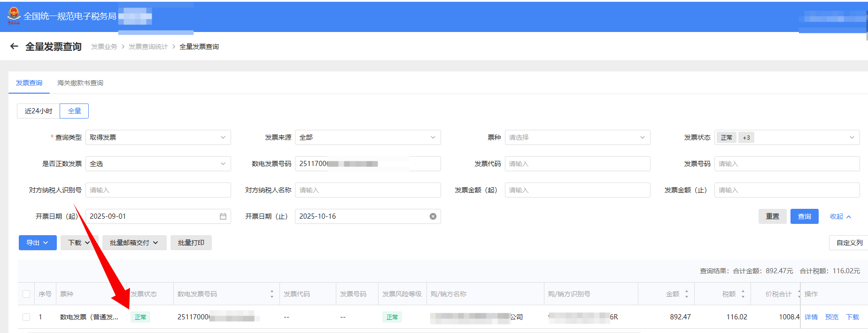Click the 对方纳税人名称 input field

pos(367,190)
